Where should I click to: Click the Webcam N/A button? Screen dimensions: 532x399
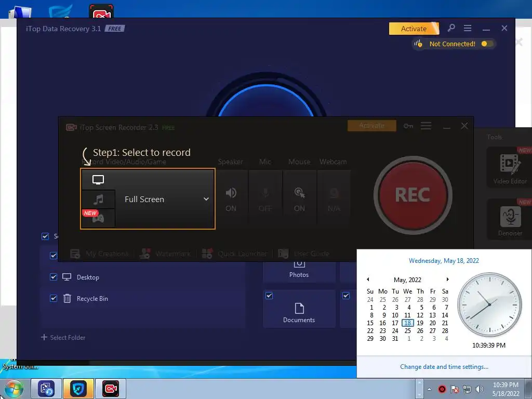click(x=334, y=199)
